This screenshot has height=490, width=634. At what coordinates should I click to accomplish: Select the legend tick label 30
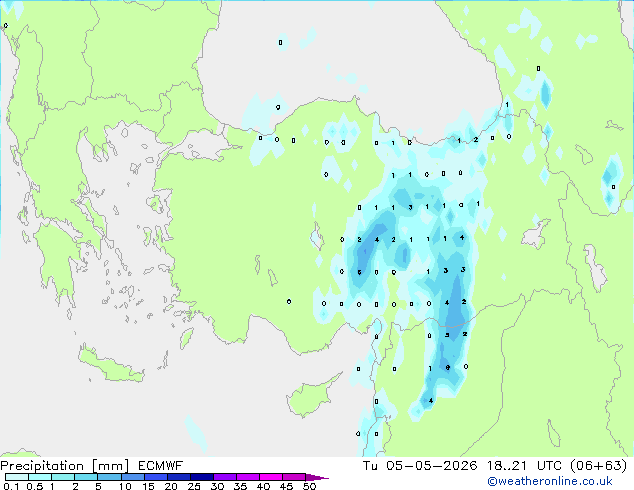click(x=217, y=486)
